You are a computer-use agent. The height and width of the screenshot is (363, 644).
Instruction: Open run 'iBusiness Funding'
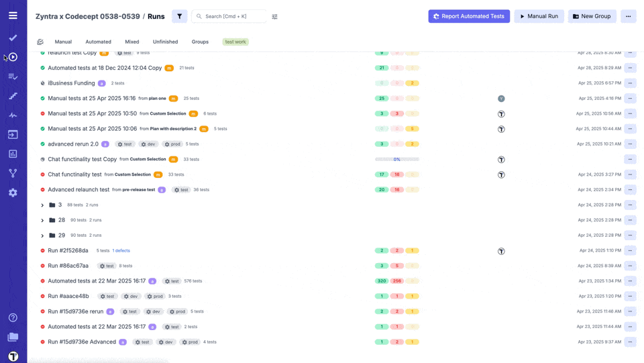pyautogui.click(x=71, y=83)
